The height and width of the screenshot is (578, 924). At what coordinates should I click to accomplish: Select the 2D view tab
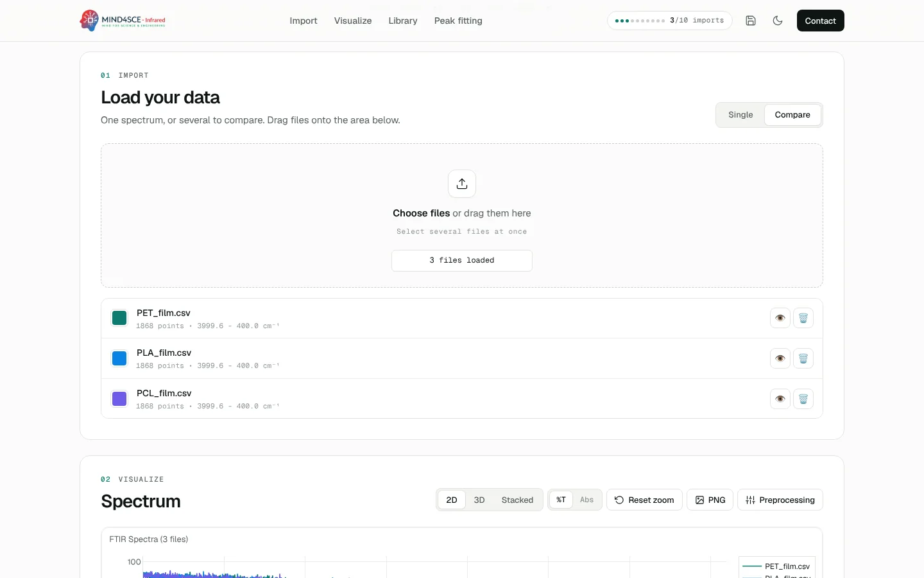pos(452,500)
